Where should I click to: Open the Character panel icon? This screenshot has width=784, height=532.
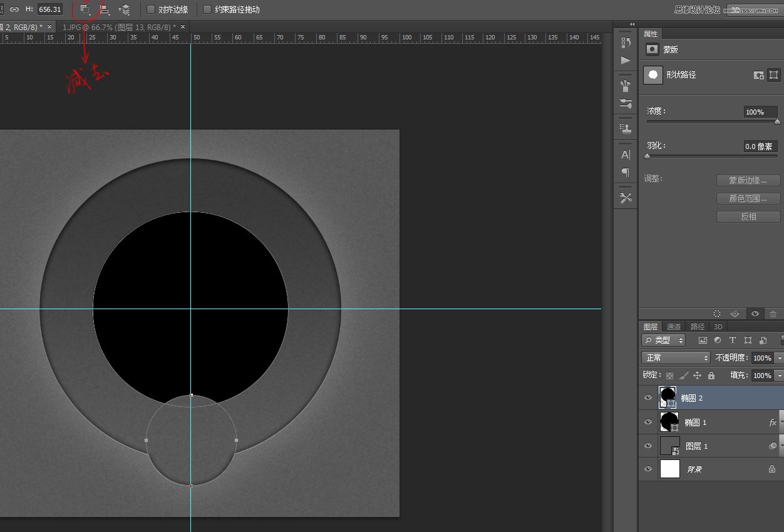tap(625, 155)
